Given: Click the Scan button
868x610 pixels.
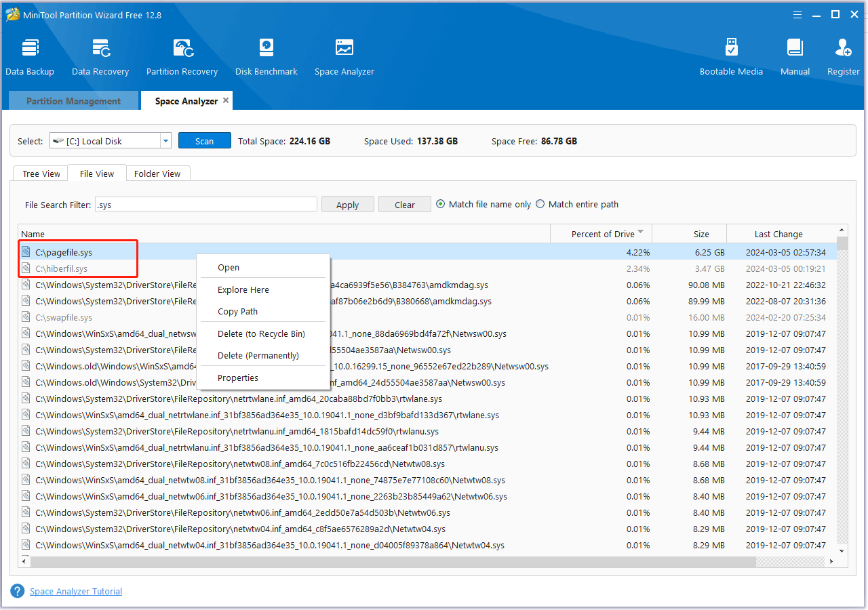Looking at the screenshot, I should click(204, 141).
